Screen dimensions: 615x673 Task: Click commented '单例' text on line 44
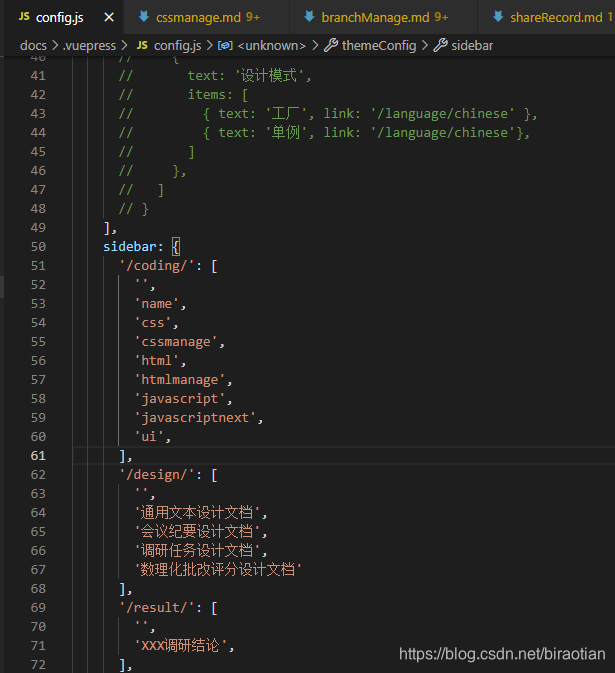pos(286,133)
